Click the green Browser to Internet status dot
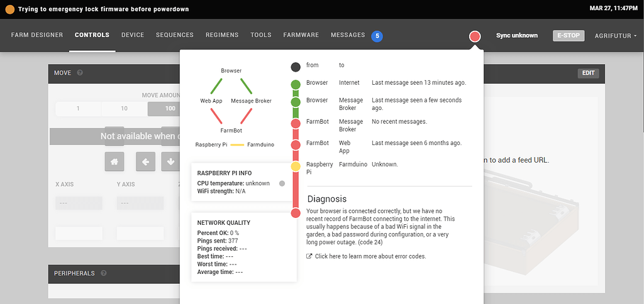Image resolution: width=644 pixels, height=304 pixels. point(296,85)
